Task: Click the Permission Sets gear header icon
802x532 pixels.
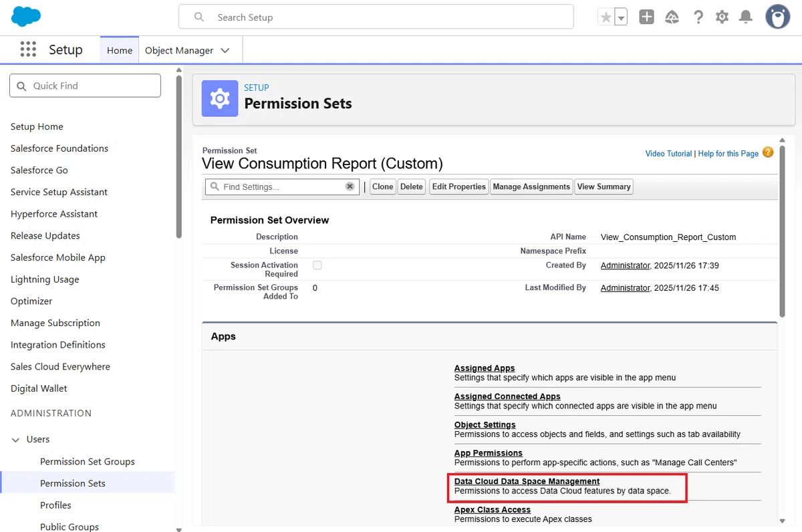Action: tap(220, 98)
